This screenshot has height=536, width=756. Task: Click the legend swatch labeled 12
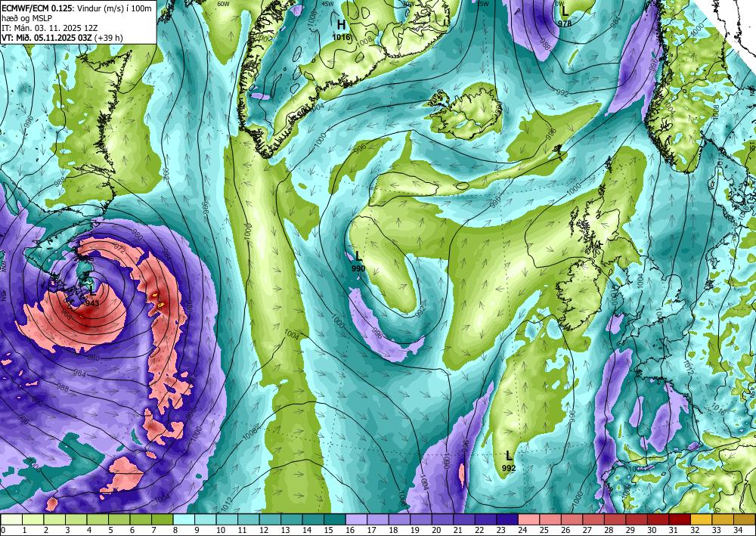(x=270, y=519)
